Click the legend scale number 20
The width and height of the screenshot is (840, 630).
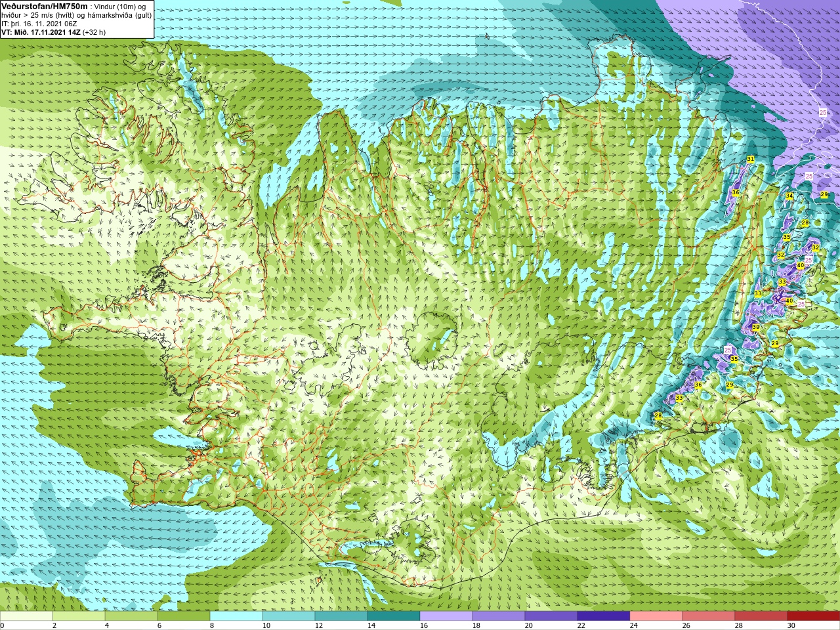[528, 625]
